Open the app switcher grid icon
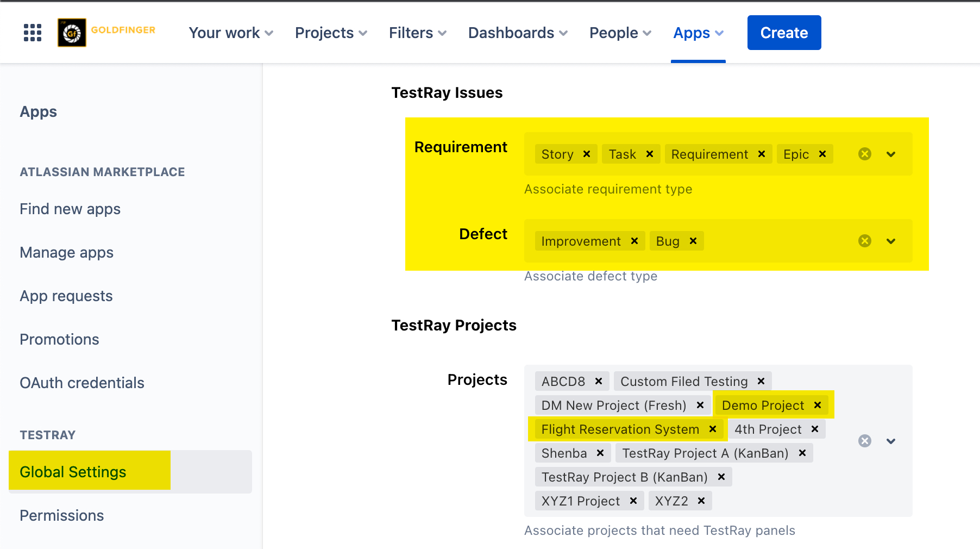The height and width of the screenshot is (549, 980). tap(33, 33)
